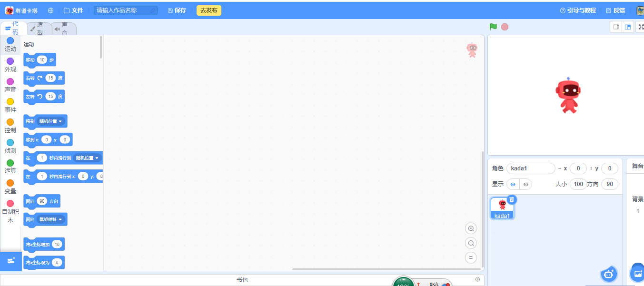Select the 外观 looks category
This screenshot has width=644, height=286.
10,65
